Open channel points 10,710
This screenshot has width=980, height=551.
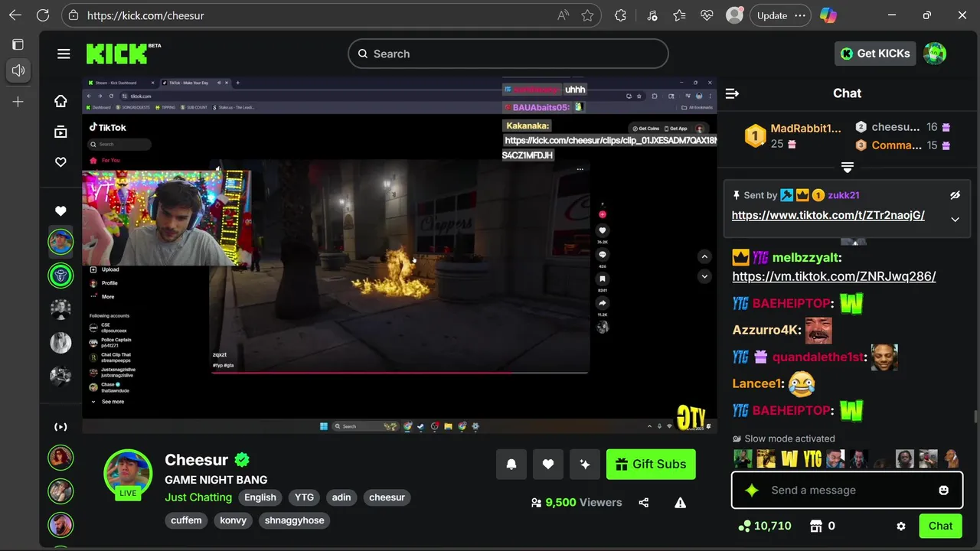pos(764,526)
